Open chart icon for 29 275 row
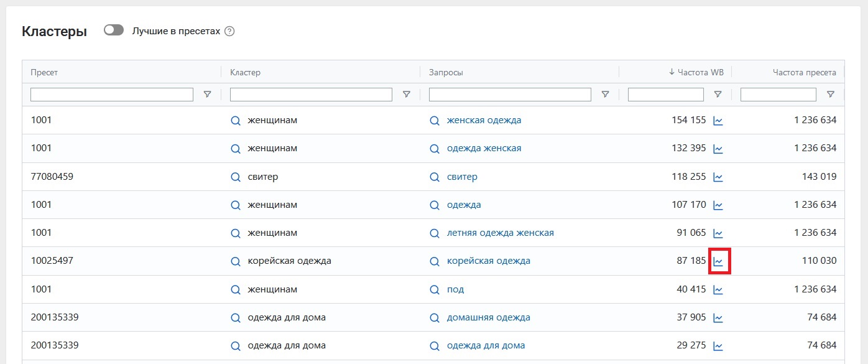 [718, 346]
